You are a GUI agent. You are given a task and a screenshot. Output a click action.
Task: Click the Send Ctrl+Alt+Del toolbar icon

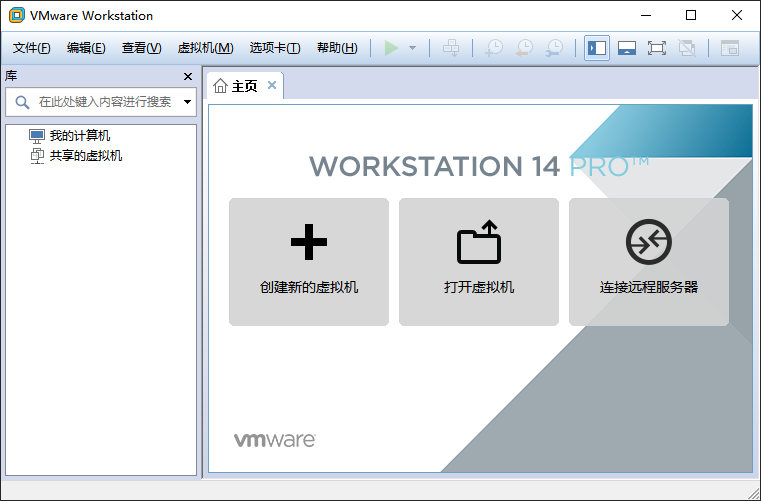tap(451, 48)
